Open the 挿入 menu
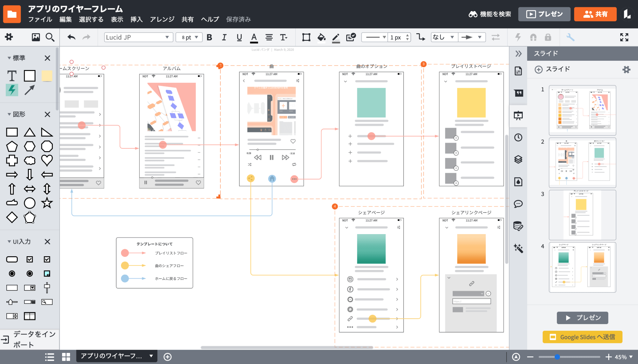The width and height of the screenshot is (638, 364). tap(136, 19)
